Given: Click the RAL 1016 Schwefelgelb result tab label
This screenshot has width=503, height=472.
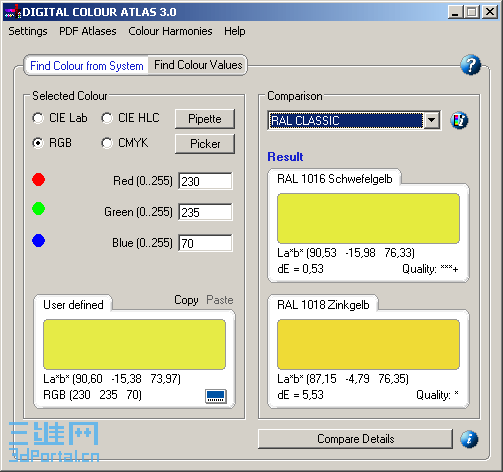Looking at the screenshot, I should coord(335,179).
